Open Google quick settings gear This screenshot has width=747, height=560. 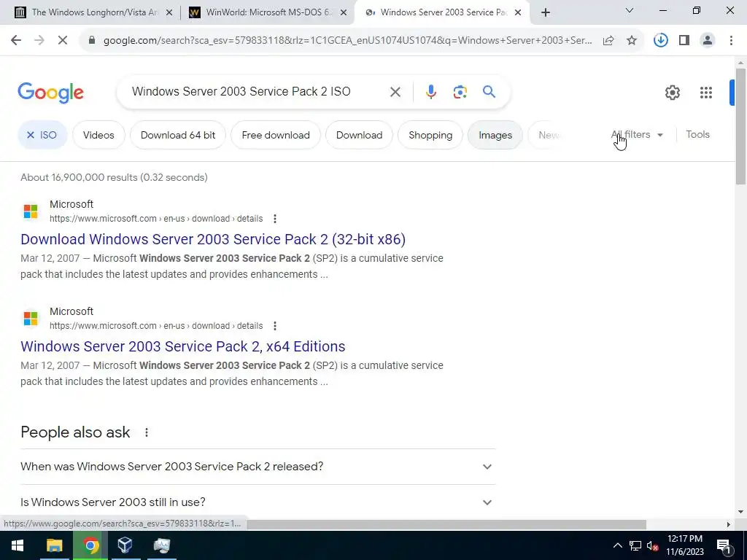[x=672, y=93]
